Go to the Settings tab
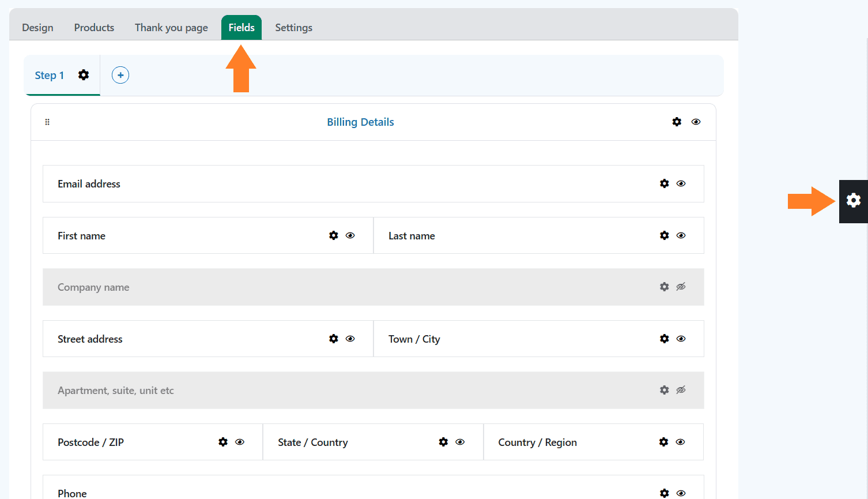Image resolution: width=868 pixels, height=499 pixels. (293, 28)
